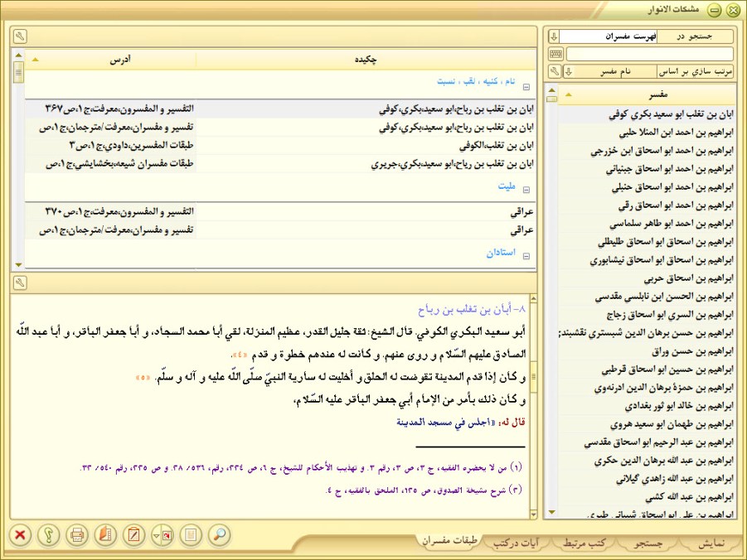
Task: Click the مفسر list scrollbar thumb
Action: (551, 99)
